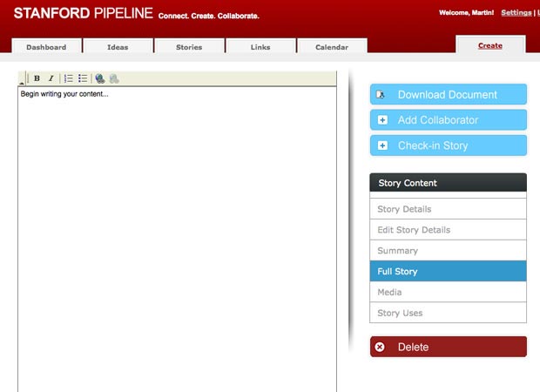The image size is (540, 392).
Task: Go to the Stories tab
Action: [189, 47]
